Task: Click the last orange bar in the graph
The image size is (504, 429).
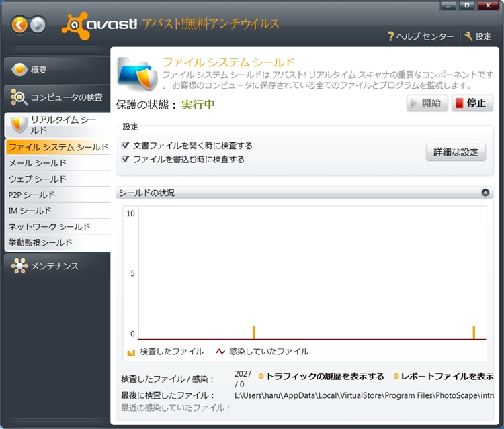Action: click(x=474, y=332)
